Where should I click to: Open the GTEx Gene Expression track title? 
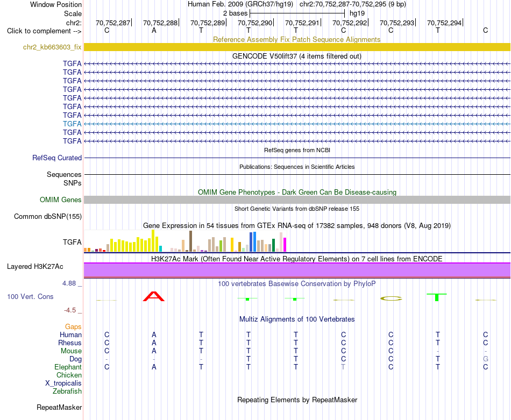click(297, 225)
